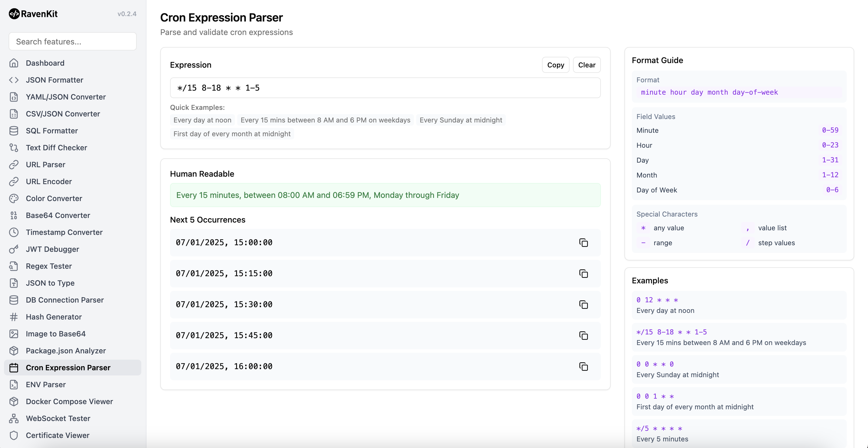Copy the 15:00:00 occurrence timestamp
Viewport: 868px width, 448px height.
(x=583, y=243)
